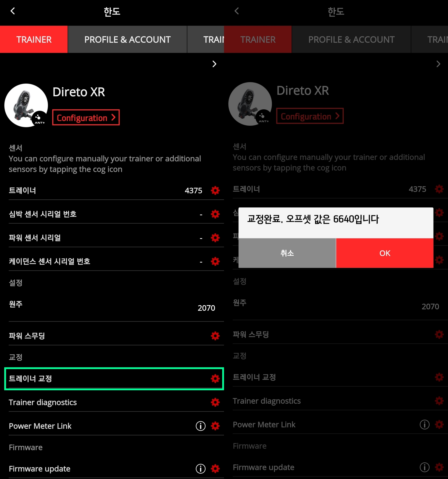Tap dimmed 트레이너 교정 cog on right screen
The image size is (448, 479).
point(439,377)
